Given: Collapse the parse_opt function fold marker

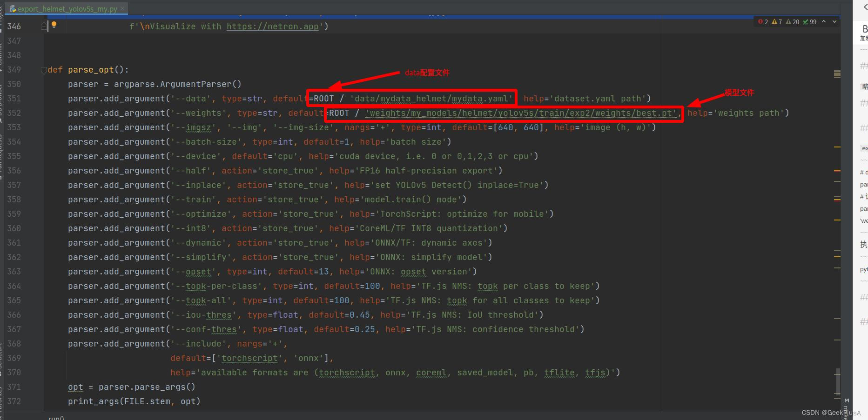Looking at the screenshot, I should pyautogui.click(x=44, y=70).
